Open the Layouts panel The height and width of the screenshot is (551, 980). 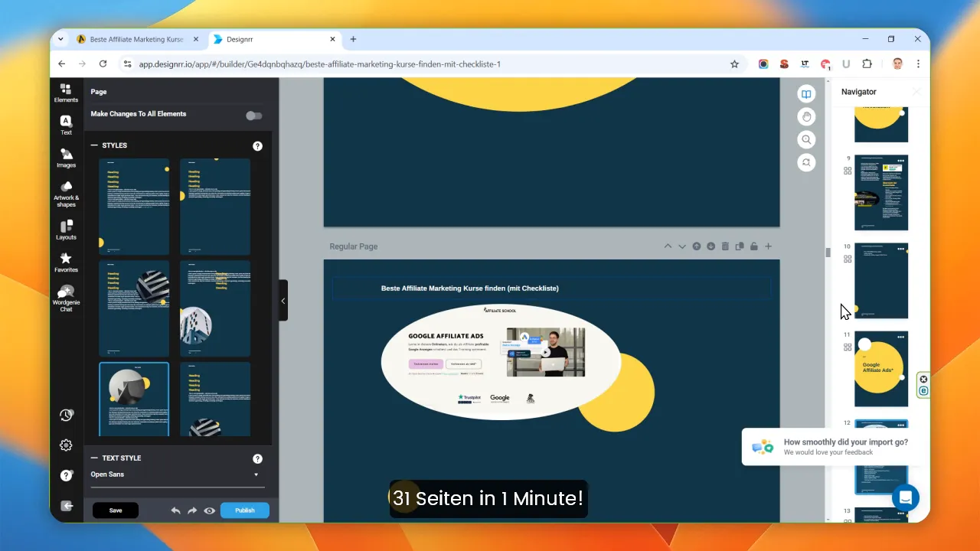(x=66, y=230)
